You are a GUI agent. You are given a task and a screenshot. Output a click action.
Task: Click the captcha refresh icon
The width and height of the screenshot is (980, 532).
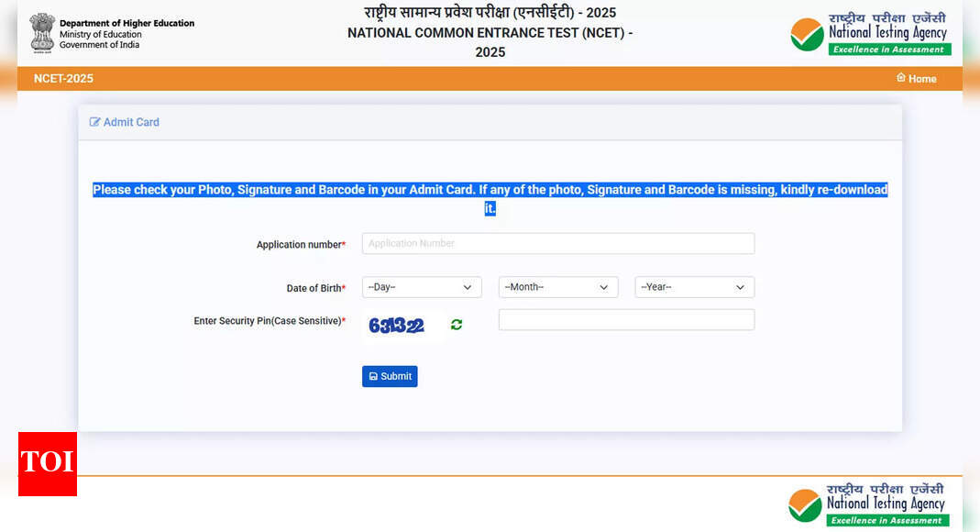tap(457, 325)
